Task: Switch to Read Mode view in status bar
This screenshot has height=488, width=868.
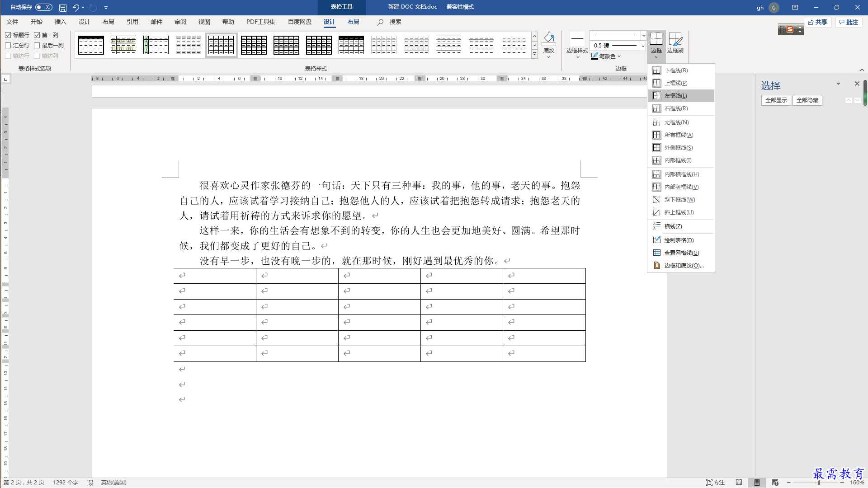Action: point(739,483)
